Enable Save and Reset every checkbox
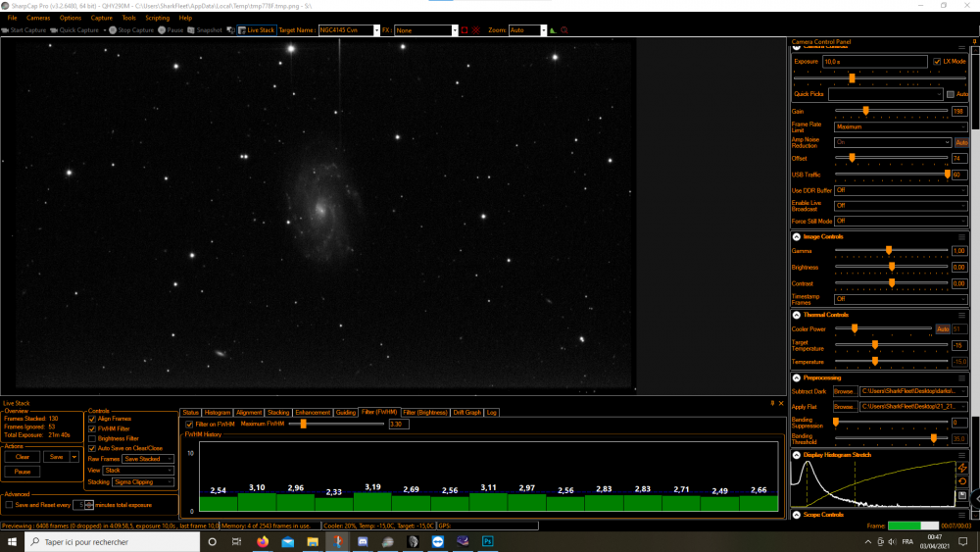The height and width of the screenshot is (552, 980). pyautogui.click(x=10, y=505)
